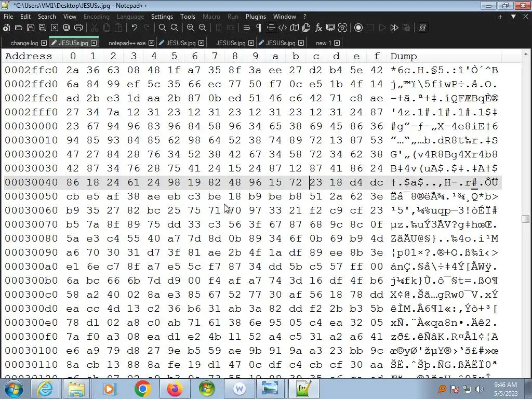532x399 pixels.
Task: Toggle show all characters pilcrow
Action: [x=259, y=28]
